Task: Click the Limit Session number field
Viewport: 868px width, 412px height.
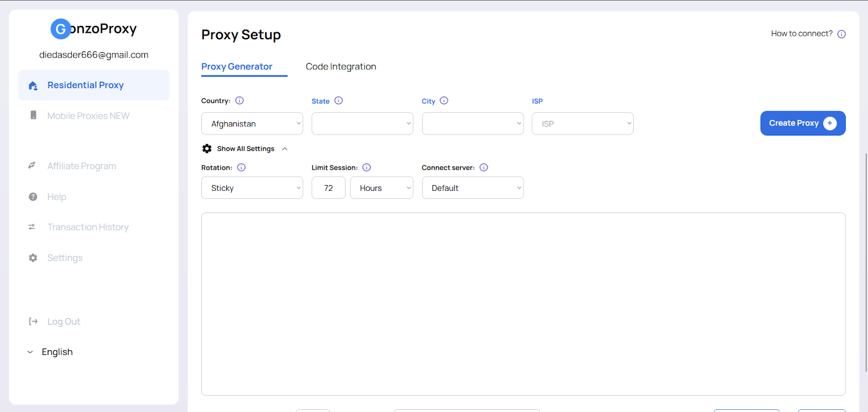Action: pos(328,188)
